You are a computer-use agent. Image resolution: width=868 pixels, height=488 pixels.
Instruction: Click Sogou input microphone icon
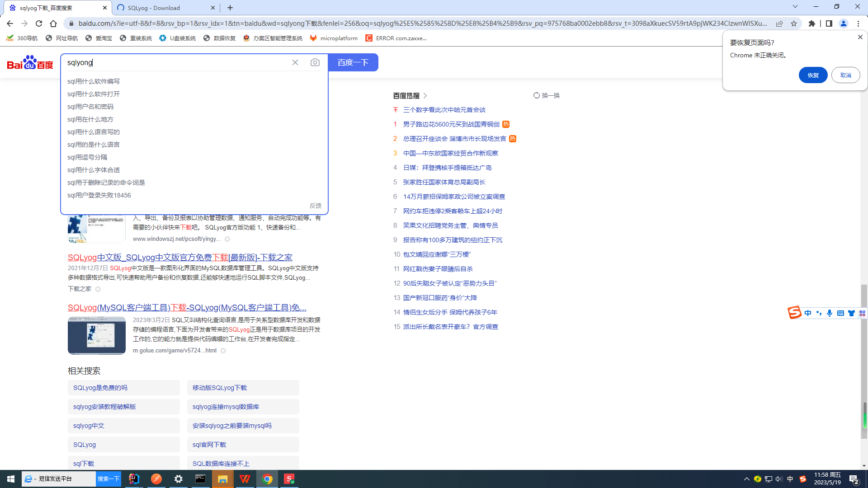tap(830, 313)
